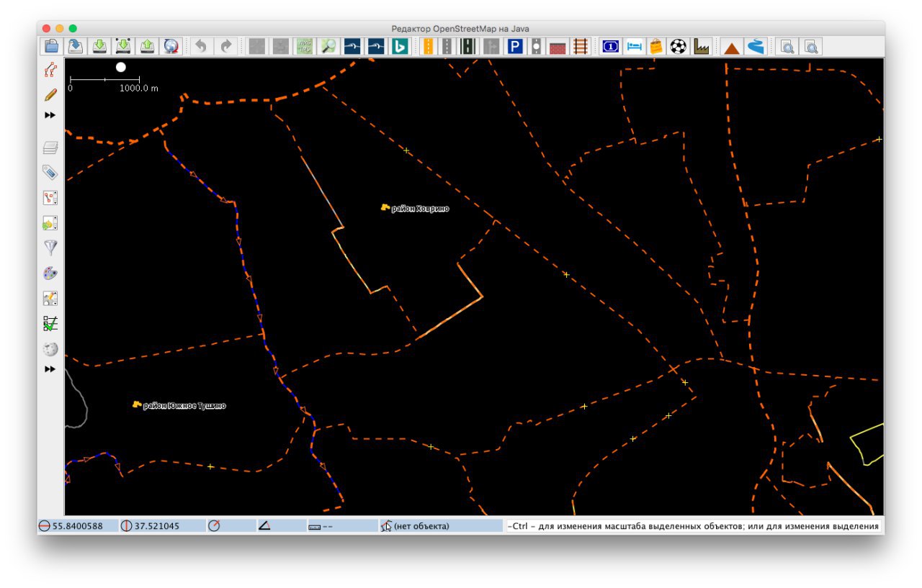
Task: Click the disabled gray imagery icon after Redo
Action: pyautogui.click(x=256, y=47)
